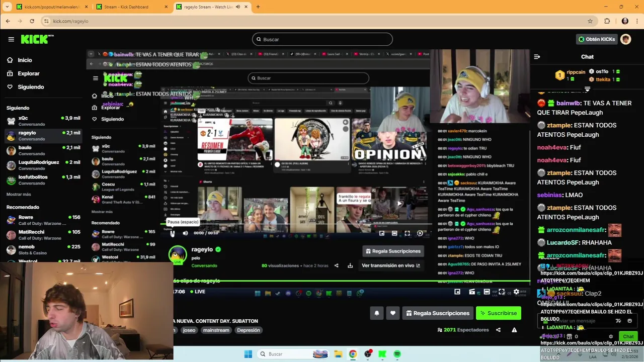
Task: Open recommended channel Rowre
Action: pos(43,220)
